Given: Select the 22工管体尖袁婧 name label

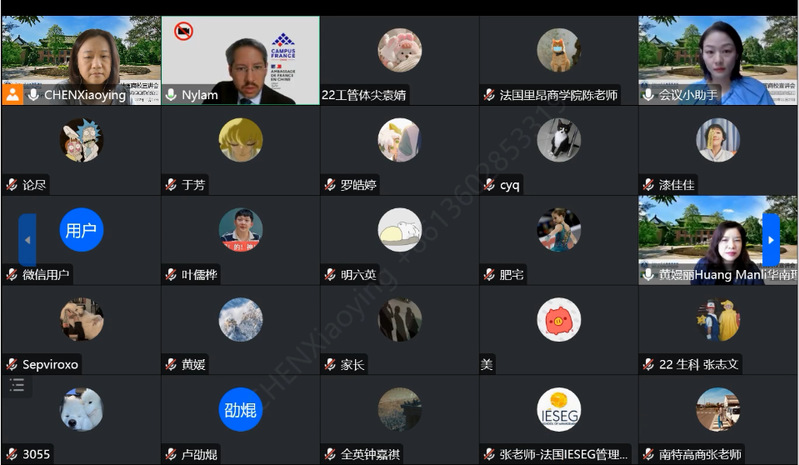Looking at the screenshot, I should [x=364, y=95].
